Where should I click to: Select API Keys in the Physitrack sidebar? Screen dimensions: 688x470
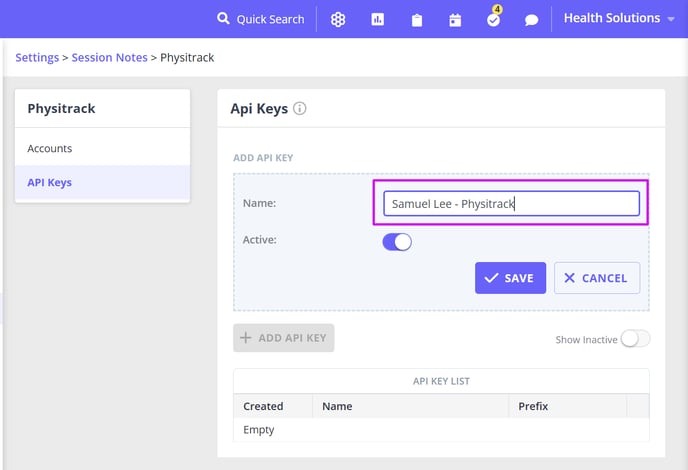(x=102, y=183)
